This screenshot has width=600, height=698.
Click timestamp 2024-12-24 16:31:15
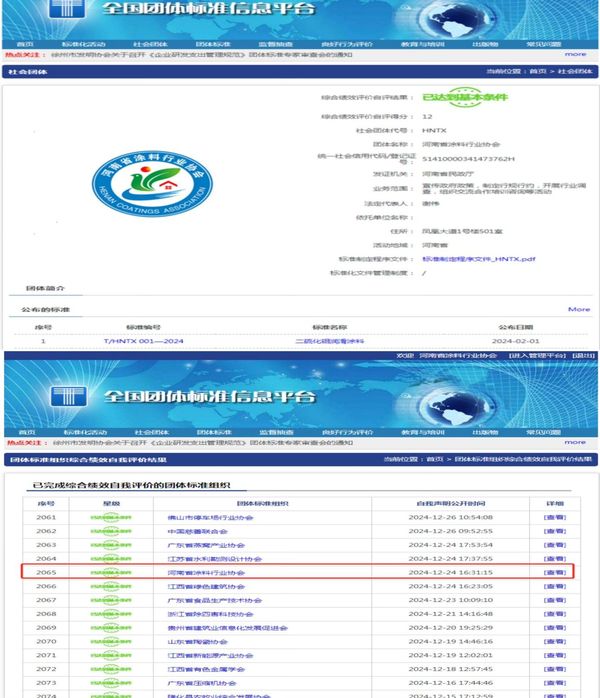(450, 572)
